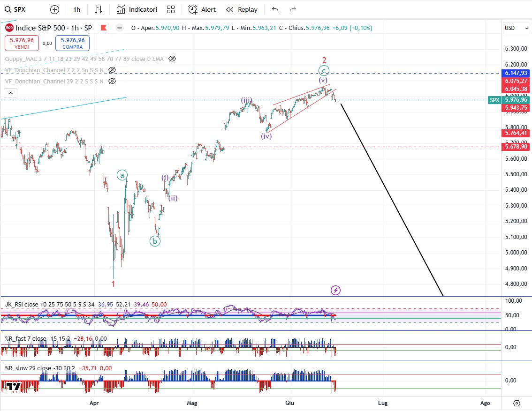Toggle visibility of VF_Donchian_Channel 7 indicator
Viewport: 532px width, 411px height.
coord(112,70)
